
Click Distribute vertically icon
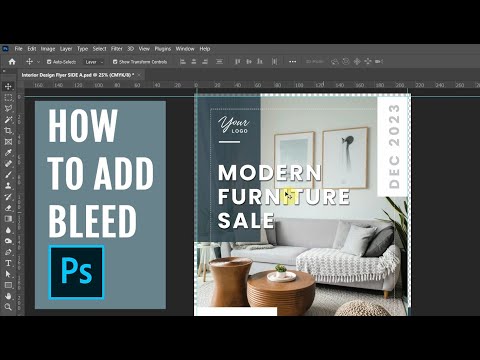[219, 62]
